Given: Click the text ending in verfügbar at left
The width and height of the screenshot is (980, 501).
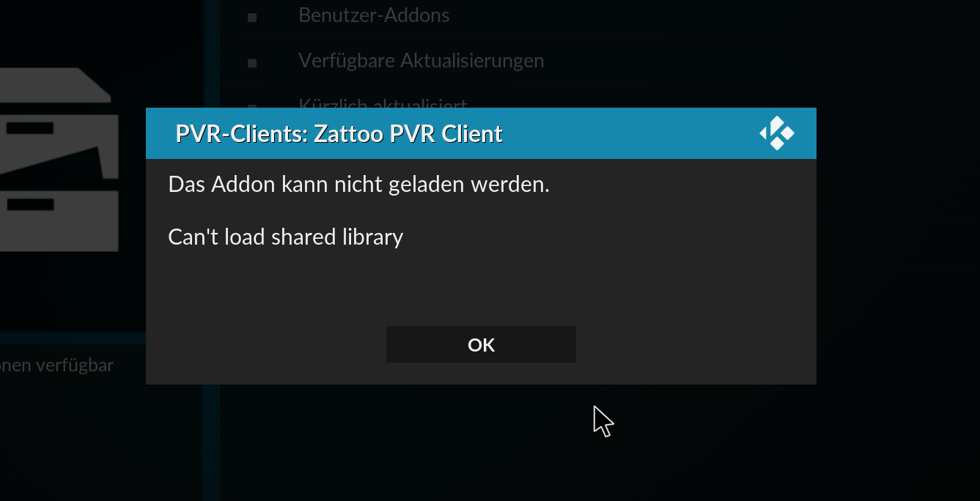Looking at the screenshot, I should pos(56,365).
